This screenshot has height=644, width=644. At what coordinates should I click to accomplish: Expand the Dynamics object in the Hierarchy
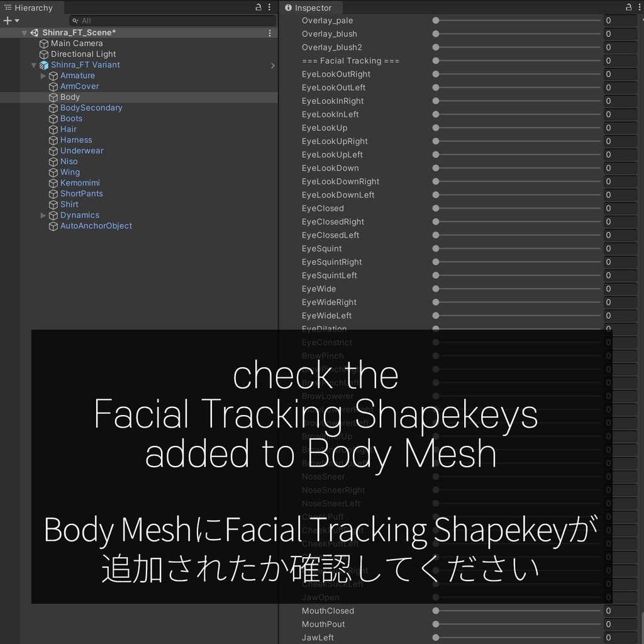pyautogui.click(x=43, y=215)
